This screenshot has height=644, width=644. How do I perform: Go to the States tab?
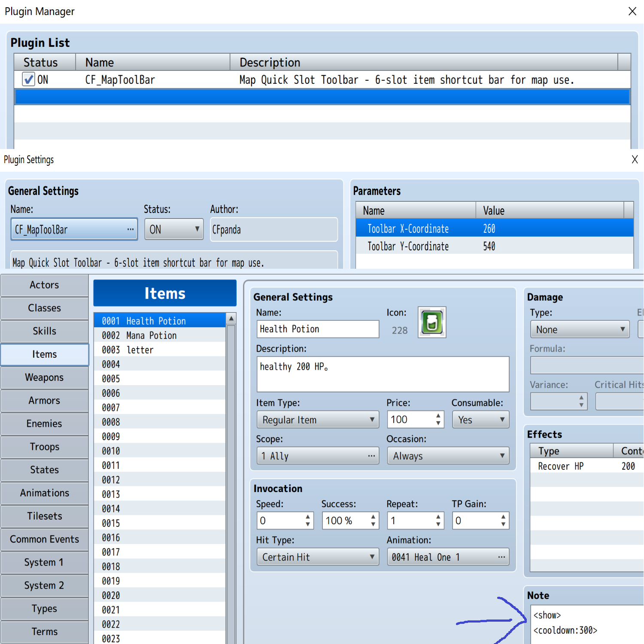coord(44,470)
